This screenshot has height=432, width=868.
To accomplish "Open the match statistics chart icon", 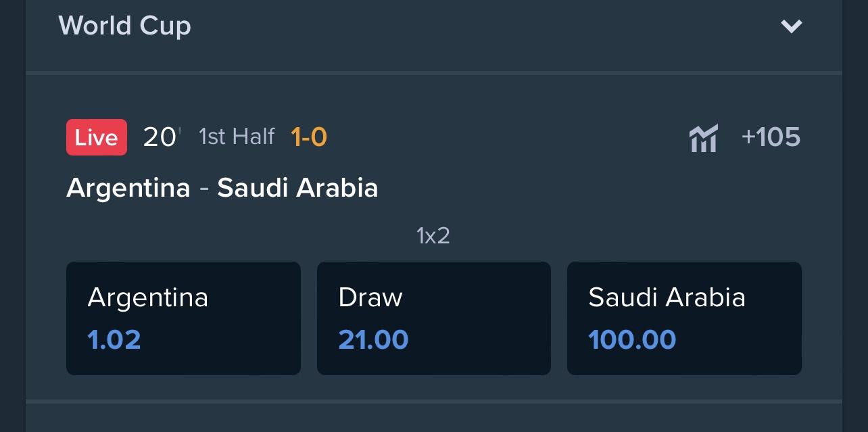I will (x=704, y=138).
